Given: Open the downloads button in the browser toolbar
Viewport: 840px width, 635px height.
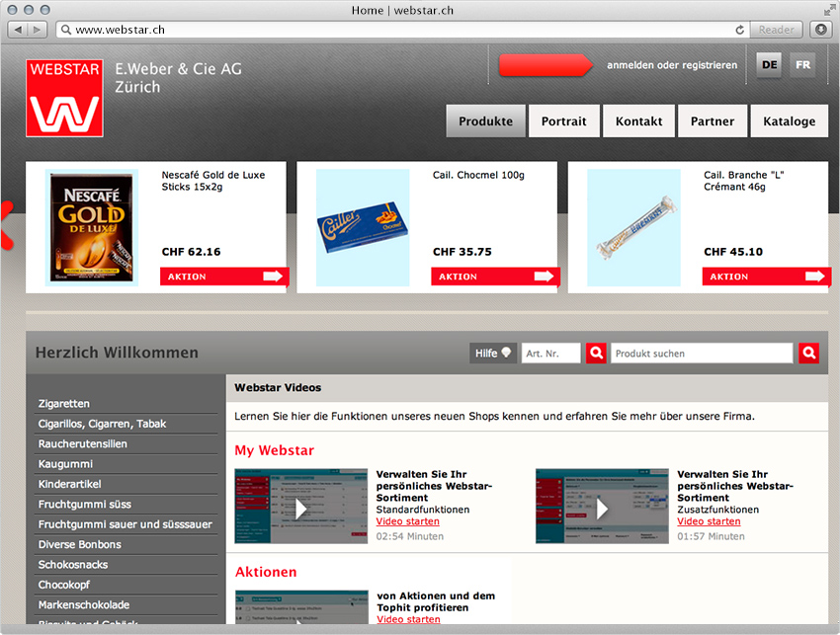Looking at the screenshot, I should 820,30.
